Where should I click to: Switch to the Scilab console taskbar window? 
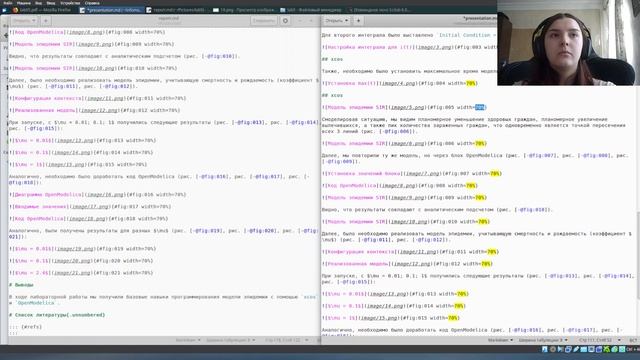[380, 10]
